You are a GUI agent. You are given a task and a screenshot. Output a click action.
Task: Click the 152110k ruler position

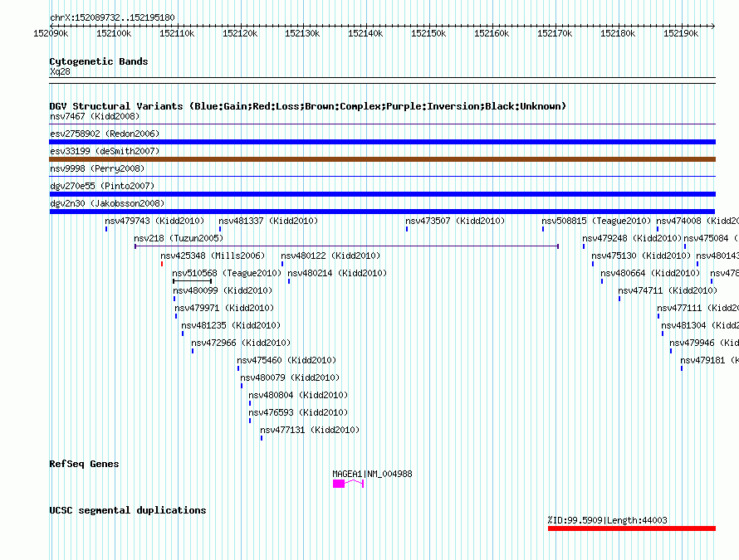(177, 33)
